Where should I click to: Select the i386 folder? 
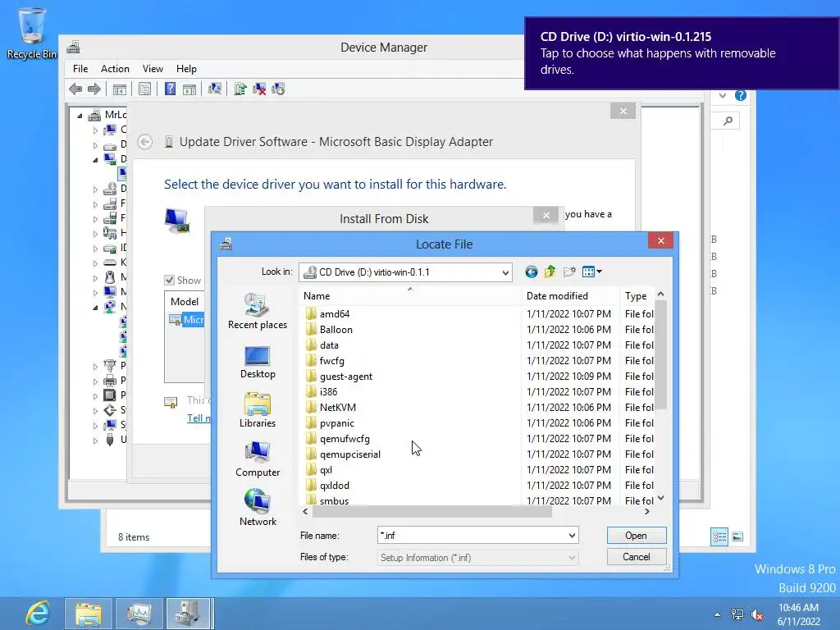[328, 391]
